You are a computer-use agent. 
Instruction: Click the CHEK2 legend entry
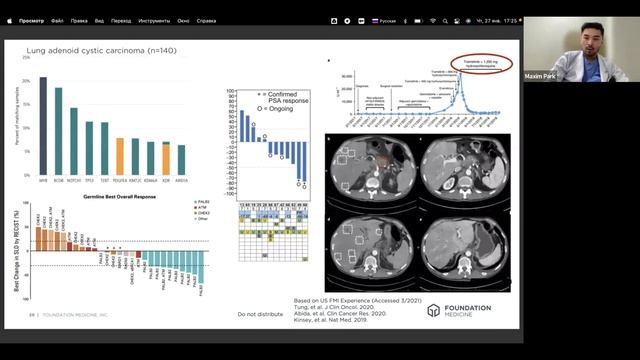pyautogui.click(x=203, y=213)
